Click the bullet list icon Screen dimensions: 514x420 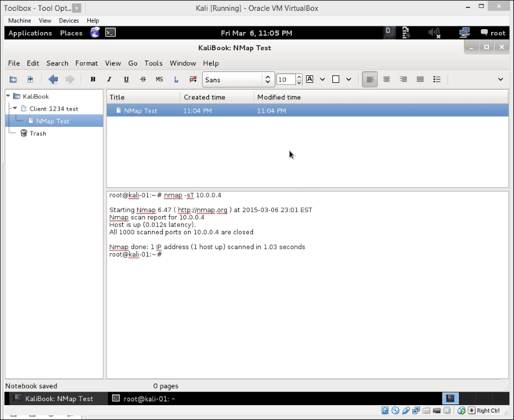click(x=437, y=79)
